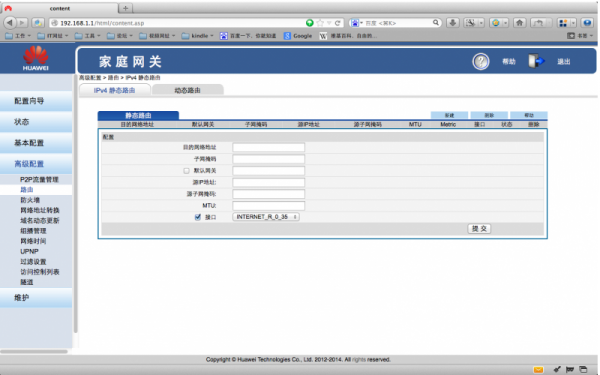This screenshot has width=600, height=375.
Task: Select UPNP in the sidebar submenu
Action: click(29, 251)
